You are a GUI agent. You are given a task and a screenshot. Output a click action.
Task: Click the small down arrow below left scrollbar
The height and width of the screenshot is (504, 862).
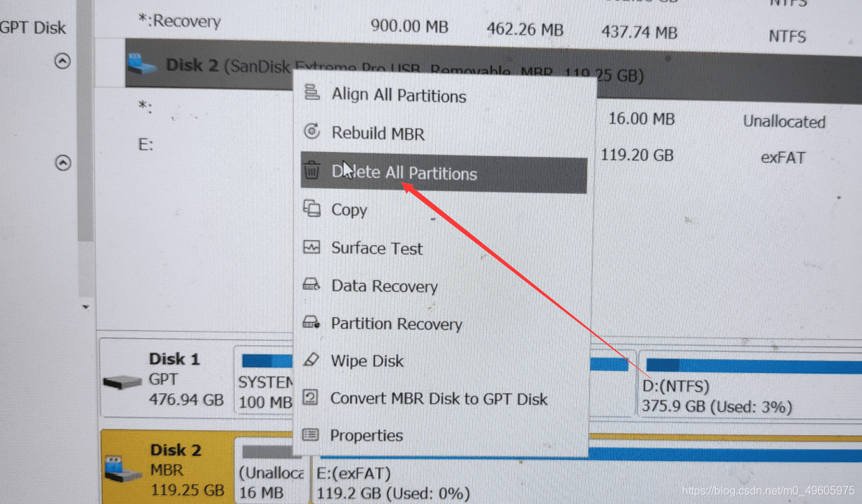tap(86, 307)
